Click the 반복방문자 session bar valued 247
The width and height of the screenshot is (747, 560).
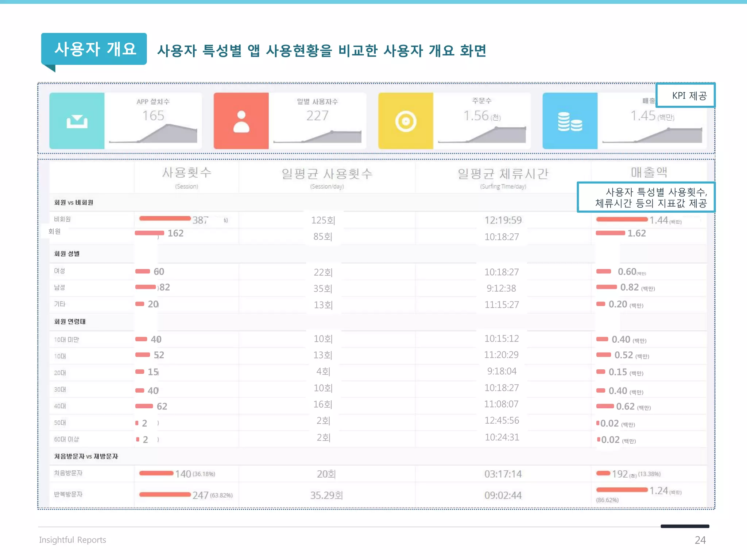coord(165,494)
